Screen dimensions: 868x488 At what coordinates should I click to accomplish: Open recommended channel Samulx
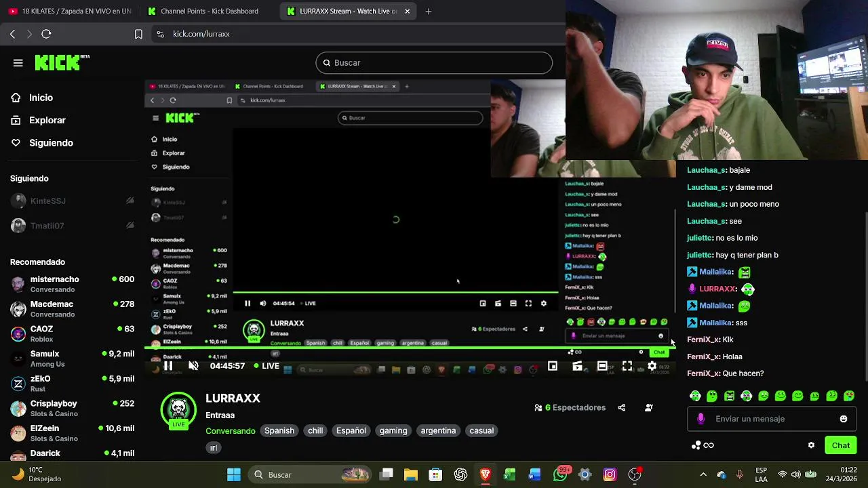(x=71, y=359)
